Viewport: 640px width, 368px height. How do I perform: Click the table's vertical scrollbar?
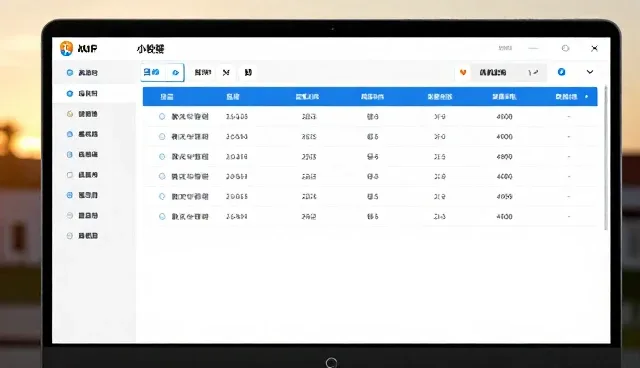click(606, 157)
